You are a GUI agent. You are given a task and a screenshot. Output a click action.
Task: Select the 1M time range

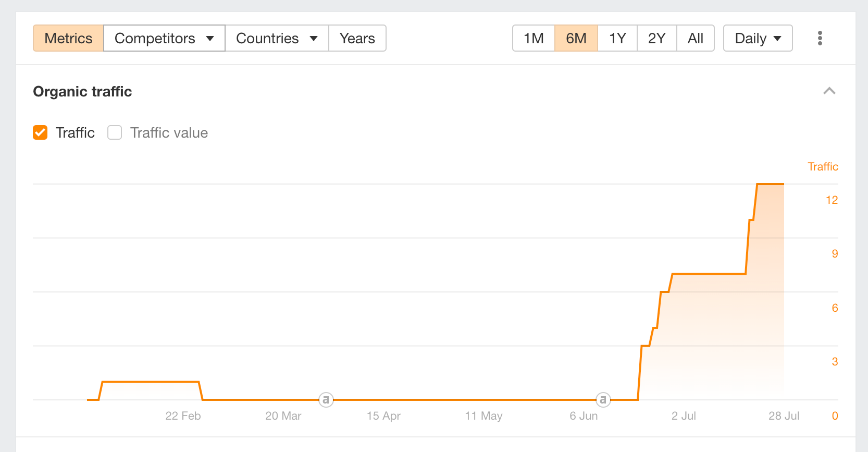click(x=534, y=38)
